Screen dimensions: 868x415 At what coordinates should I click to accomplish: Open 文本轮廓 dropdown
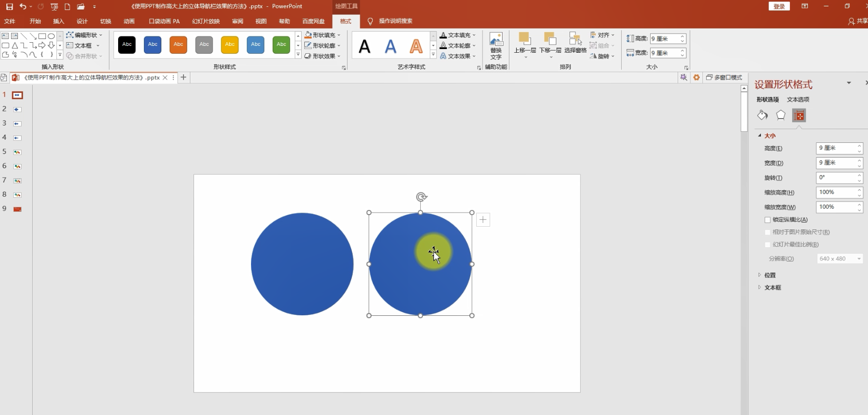458,46
